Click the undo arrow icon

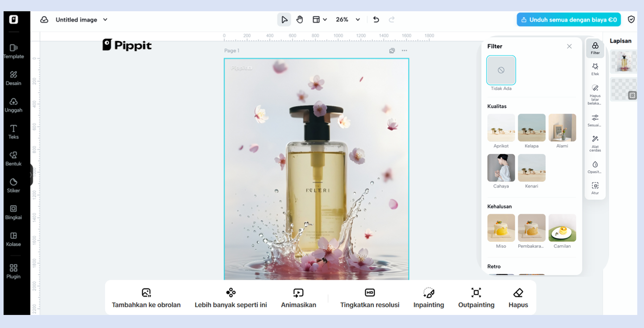[x=376, y=20]
